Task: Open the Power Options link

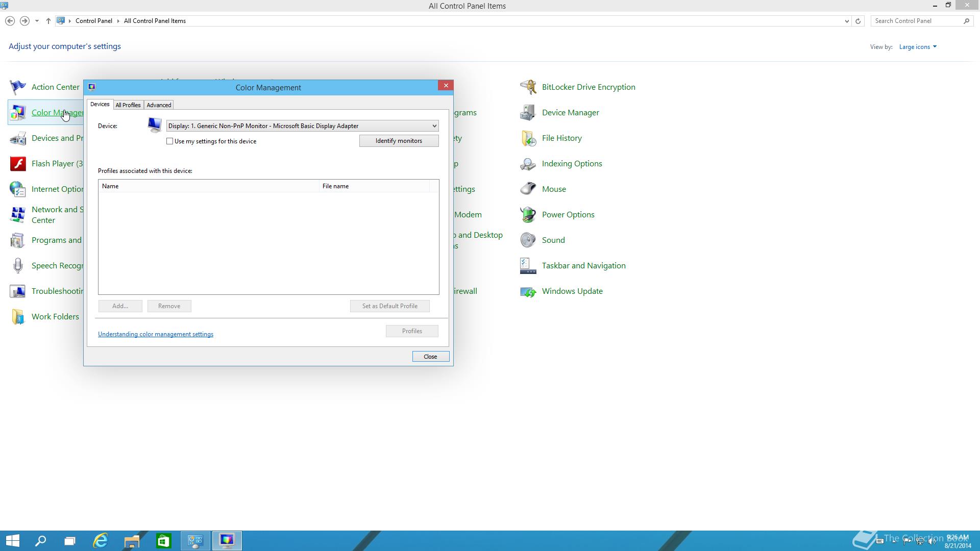Action: (568, 215)
